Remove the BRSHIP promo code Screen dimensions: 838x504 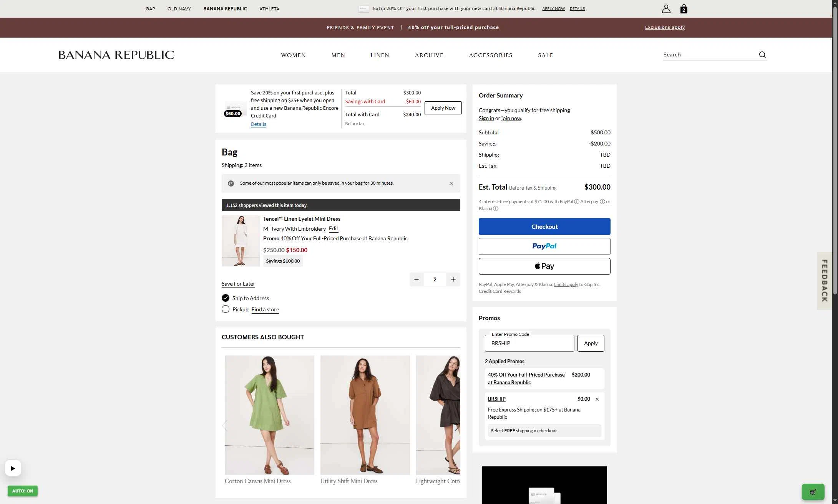point(597,399)
